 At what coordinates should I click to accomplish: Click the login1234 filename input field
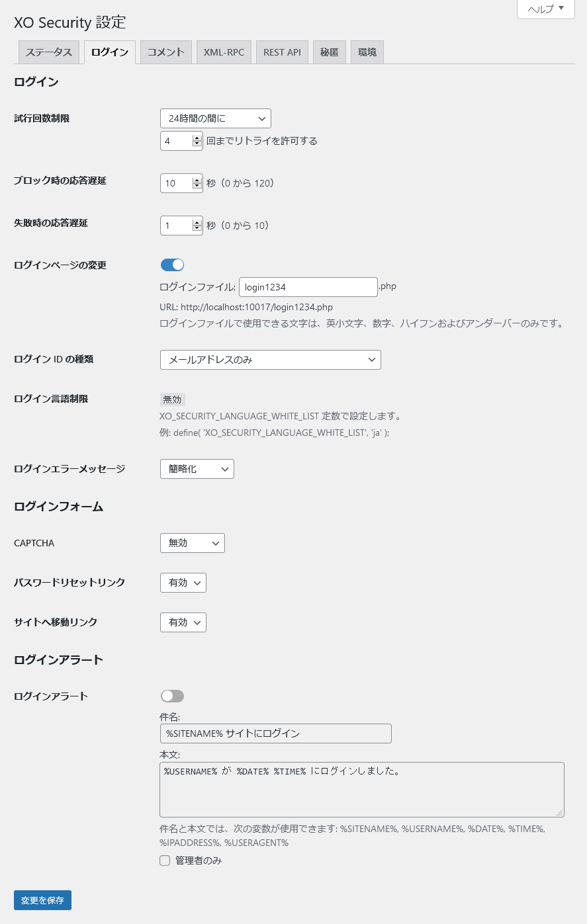point(307,286)
